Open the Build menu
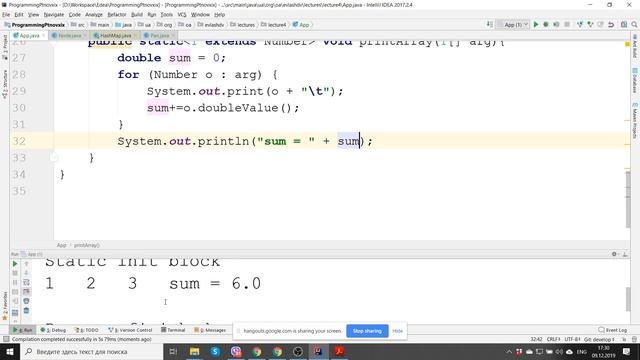This screenshot has height=360, width=640. click(x=137, y=14)
